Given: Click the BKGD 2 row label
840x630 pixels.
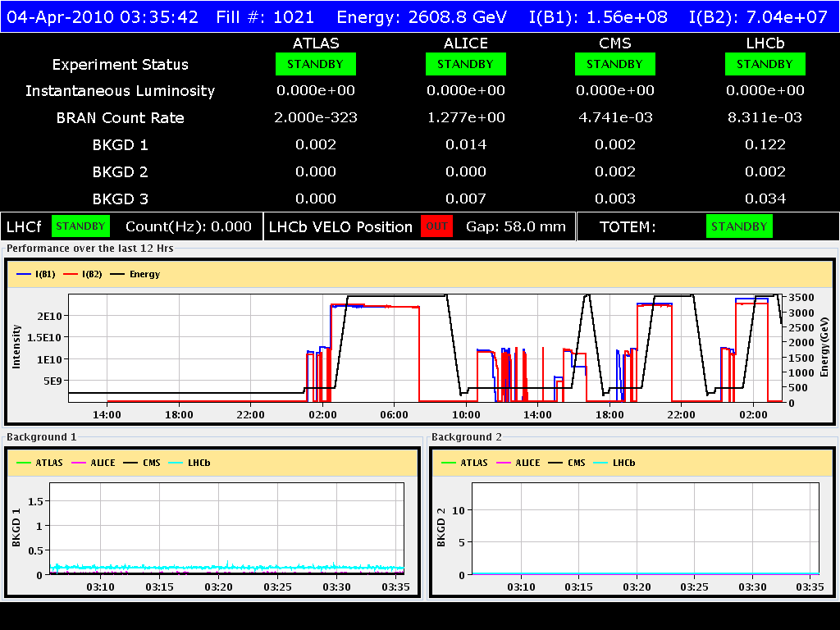Looking at the screenshot, I should pos(121,172).
